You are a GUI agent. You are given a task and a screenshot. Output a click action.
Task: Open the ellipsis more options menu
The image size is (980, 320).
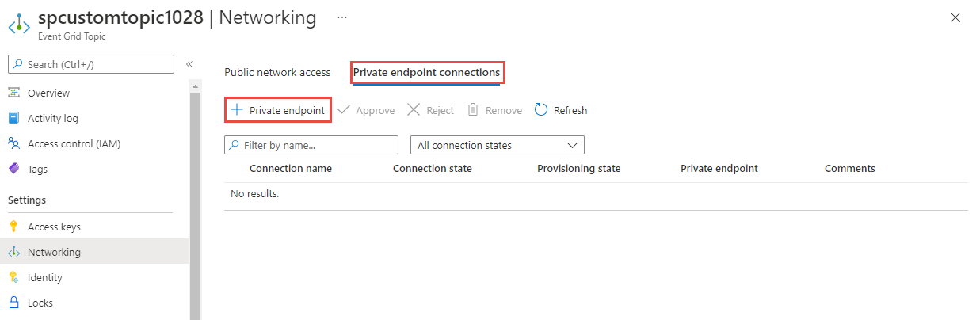click(x=342, y=17)
